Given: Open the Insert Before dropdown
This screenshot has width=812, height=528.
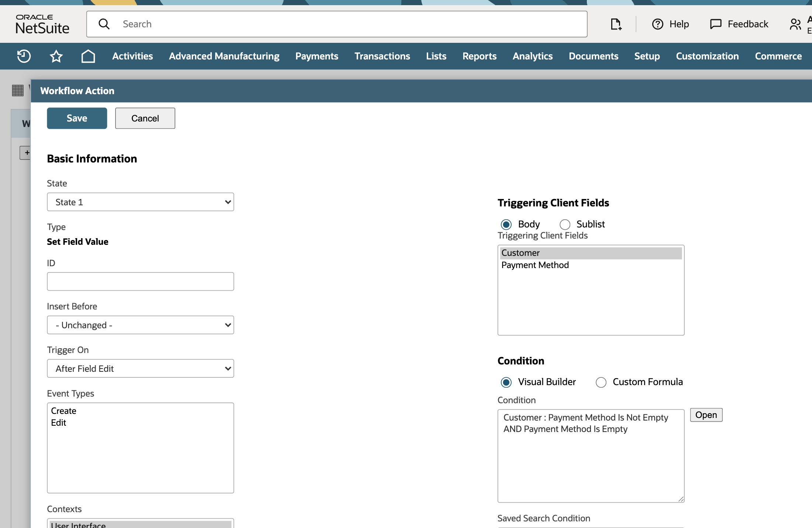Looking at the screenshot, I should [x=140, y=325].
